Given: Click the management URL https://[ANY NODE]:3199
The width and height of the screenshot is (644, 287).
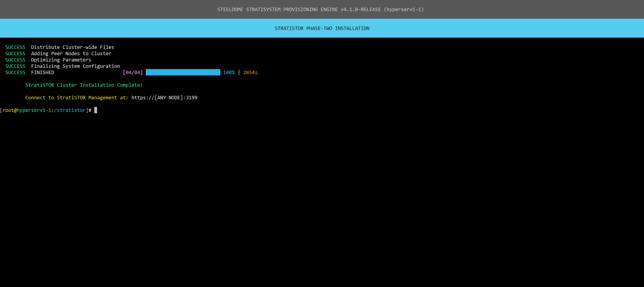Looking at the screenshot, I should tap(164, 98).
